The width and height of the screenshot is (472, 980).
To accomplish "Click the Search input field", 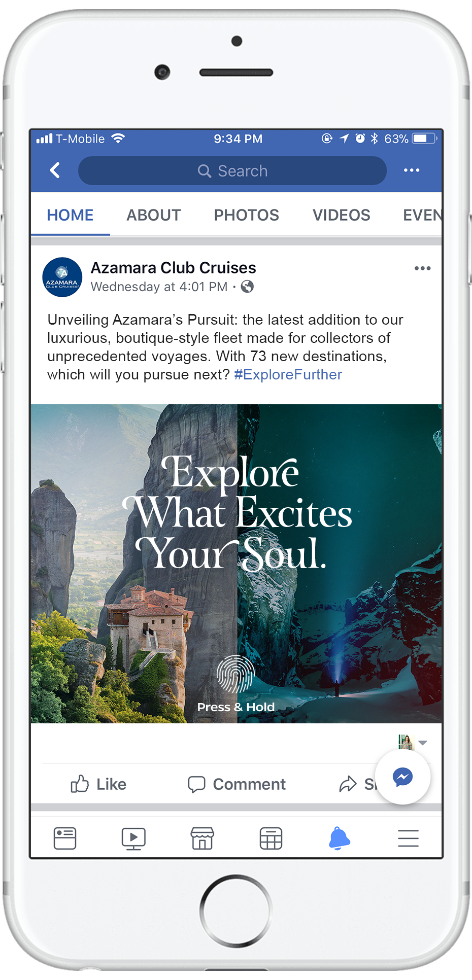I will [232, 171].
